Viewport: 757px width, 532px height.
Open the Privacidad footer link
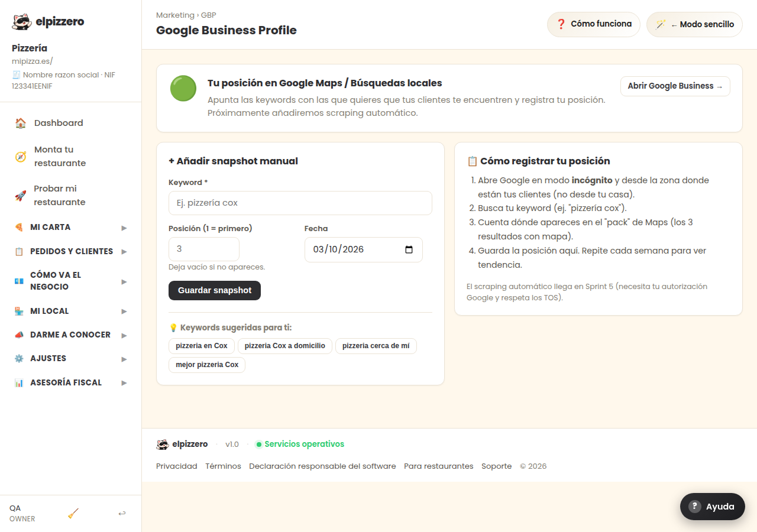(x=177, y=466)
